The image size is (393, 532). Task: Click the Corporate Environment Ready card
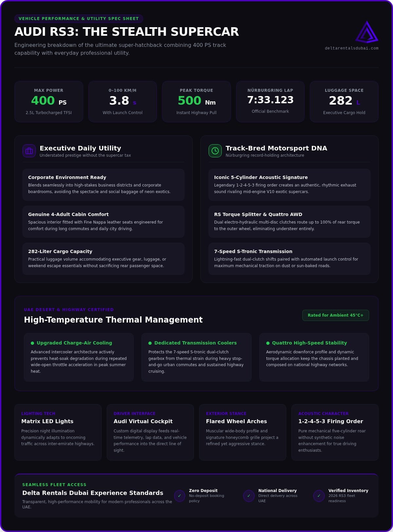point(103,185)
